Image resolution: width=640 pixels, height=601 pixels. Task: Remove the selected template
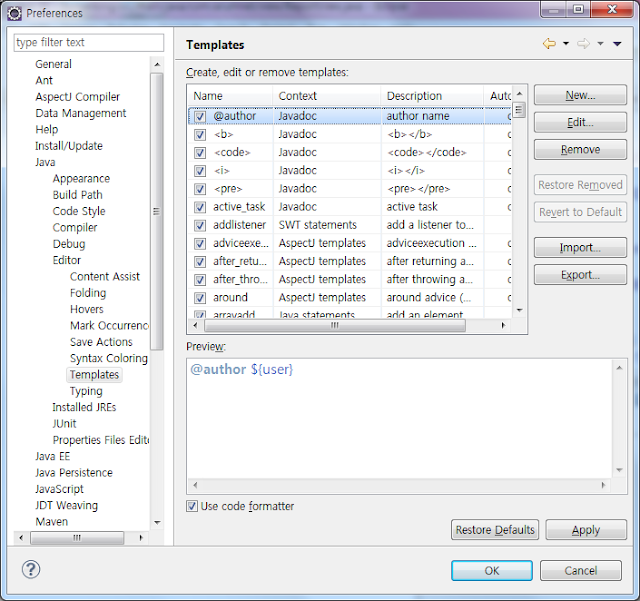[x=580, y=149]
